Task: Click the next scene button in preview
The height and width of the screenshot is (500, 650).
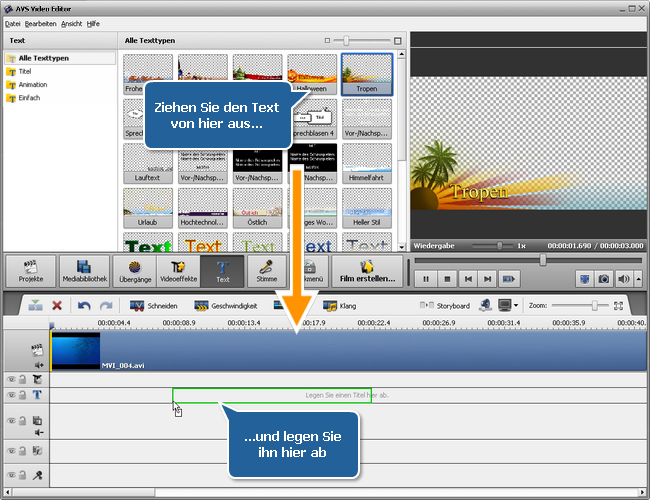Action: [x=509, y=279]
